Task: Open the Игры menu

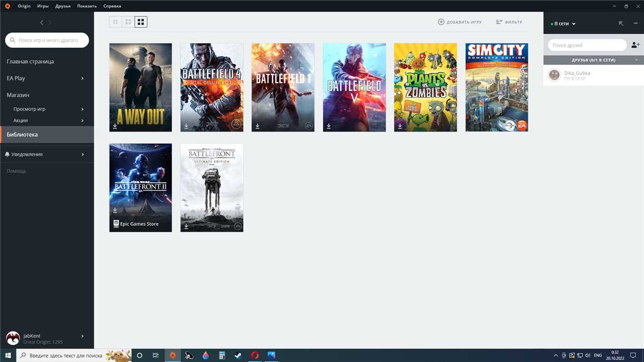Action: click(x=43, y=6)
